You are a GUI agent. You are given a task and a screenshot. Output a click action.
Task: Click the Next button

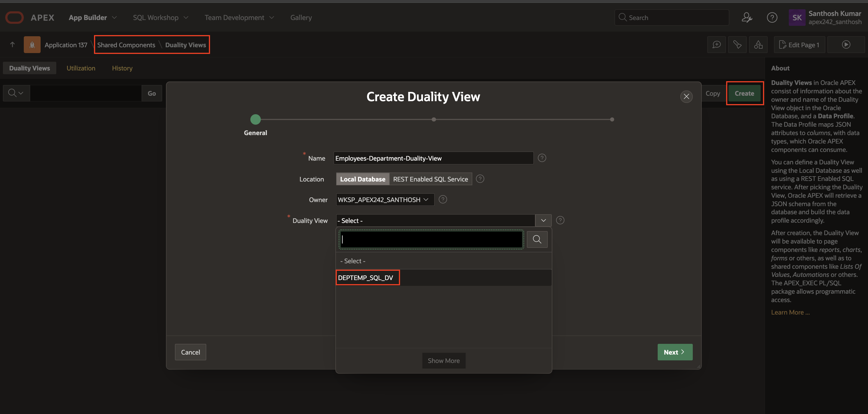[674, 352]
